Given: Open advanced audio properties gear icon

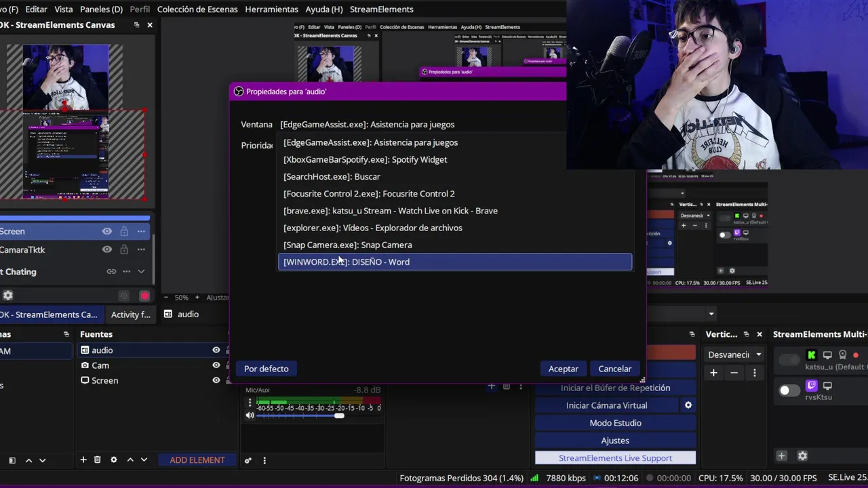Looking at the screenshot, I should click(x=248, y=460).
